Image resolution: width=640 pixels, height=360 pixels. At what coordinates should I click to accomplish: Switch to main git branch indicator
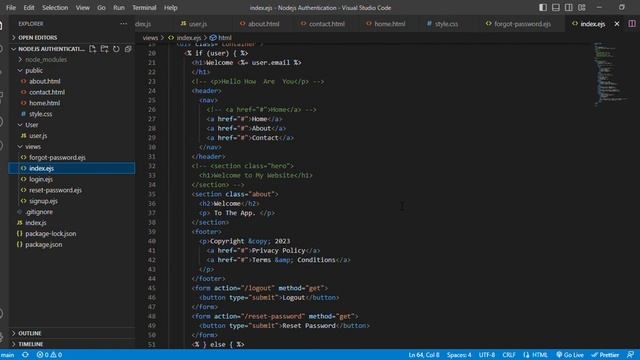point(7,355)
